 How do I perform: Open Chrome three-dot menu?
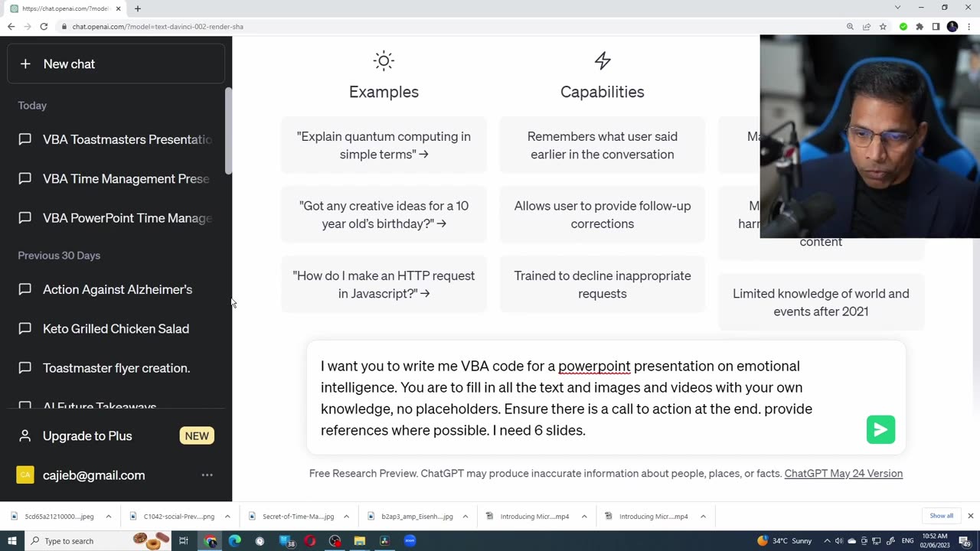pos(969,27)
